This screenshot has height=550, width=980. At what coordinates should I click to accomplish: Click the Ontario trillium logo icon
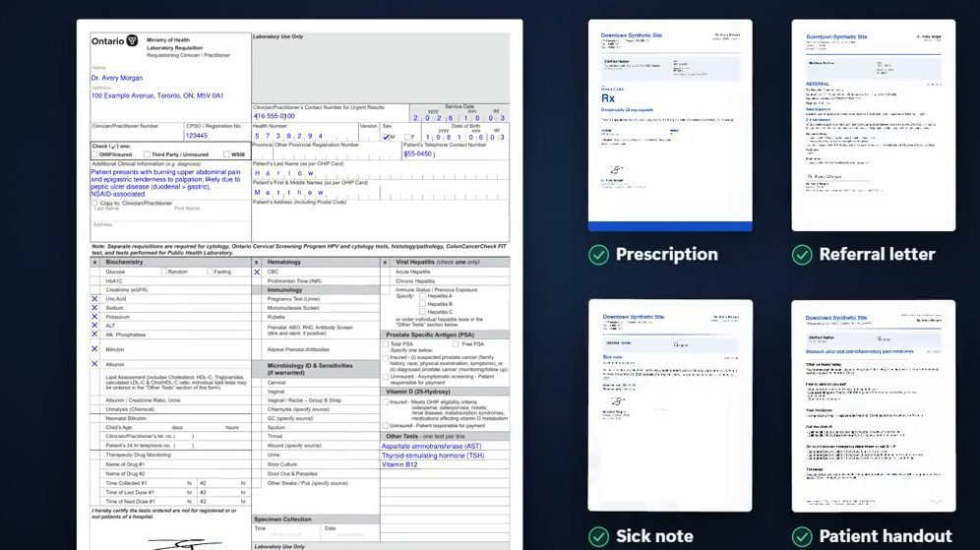[x=132, y=40]
